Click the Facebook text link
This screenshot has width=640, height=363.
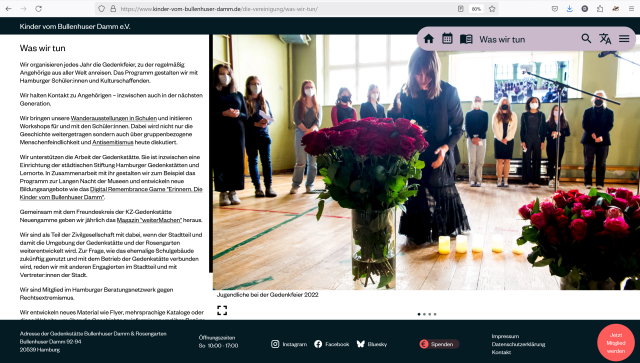pyautogui.click(x=337, y=344)
